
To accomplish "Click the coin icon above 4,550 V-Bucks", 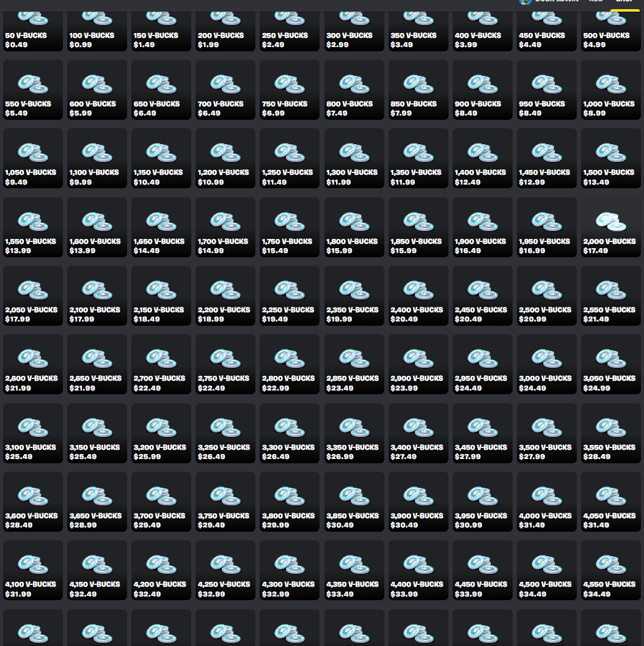I will click(610, 565).
